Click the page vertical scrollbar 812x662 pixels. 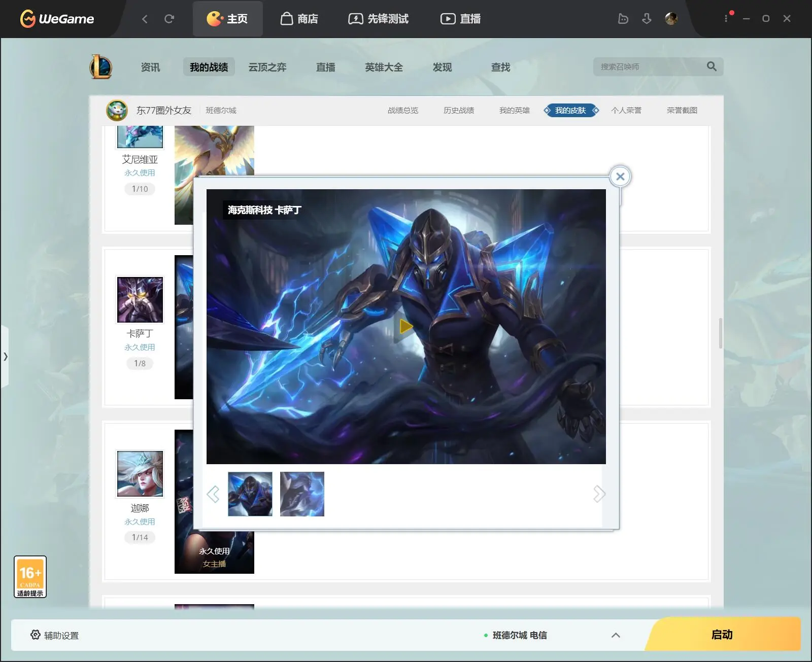click(720, 333)
